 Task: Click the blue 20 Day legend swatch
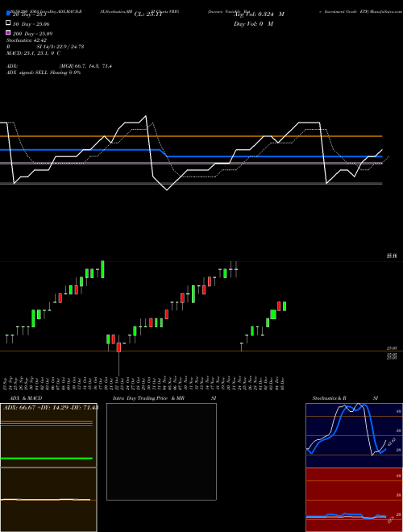click(x=8, y=13)
